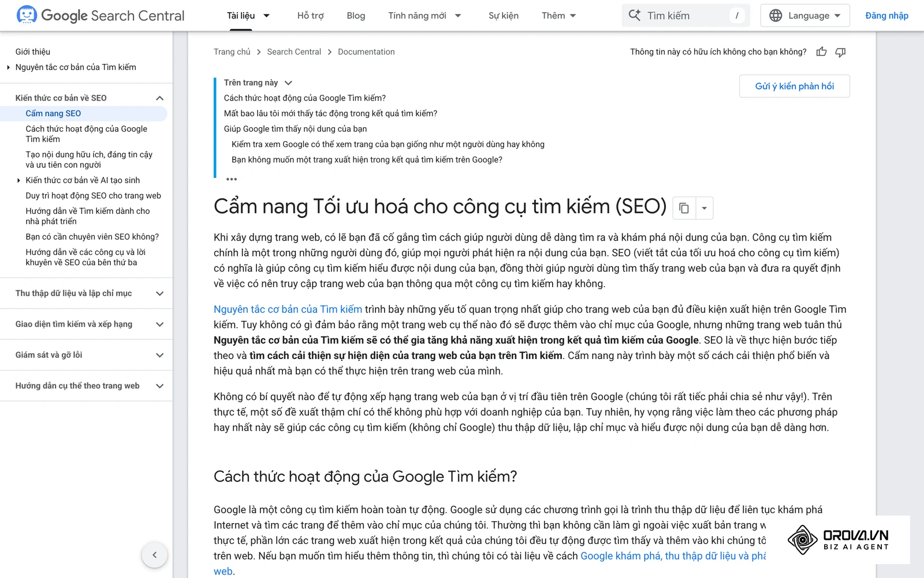The image size is (924, 578).
Task: Jump to Bạn không muốn một trang xuất hiện
Action: pos(367,160)
